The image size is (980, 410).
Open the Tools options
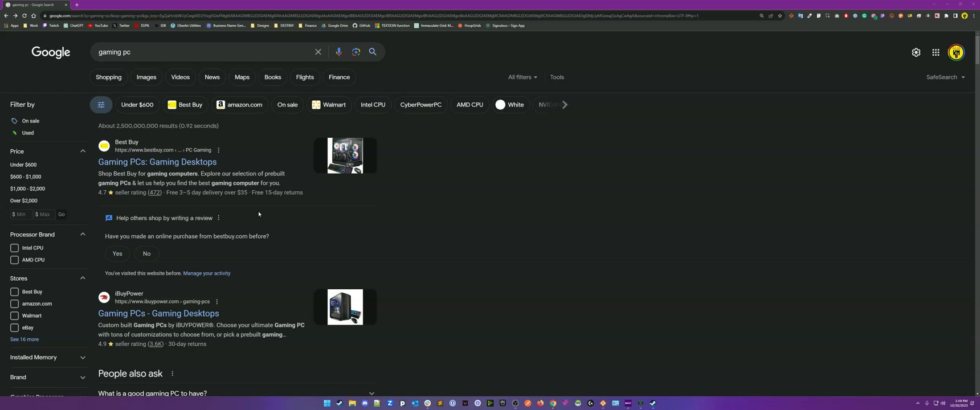point(557,77)
